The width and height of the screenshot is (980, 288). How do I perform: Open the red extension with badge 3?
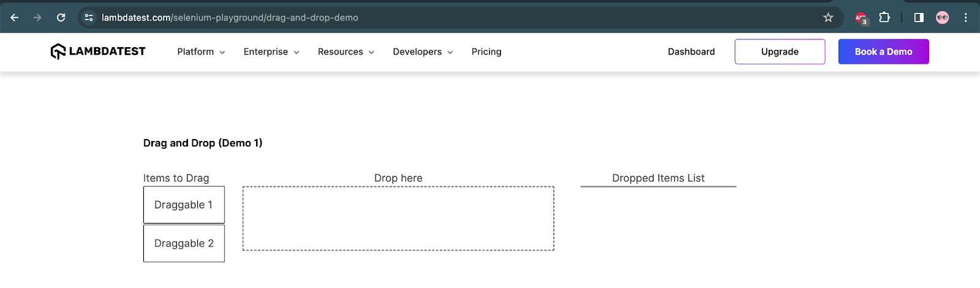(x=861, y=18)
